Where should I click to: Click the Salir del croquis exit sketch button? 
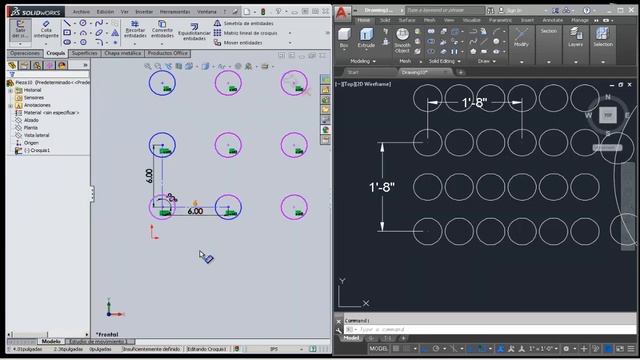click(x=20, y=29)
